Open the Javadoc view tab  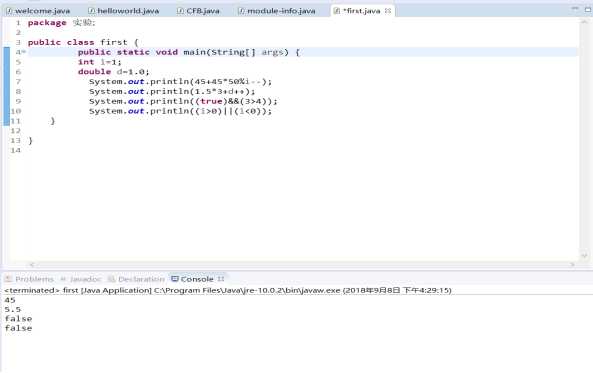[81, 279]
